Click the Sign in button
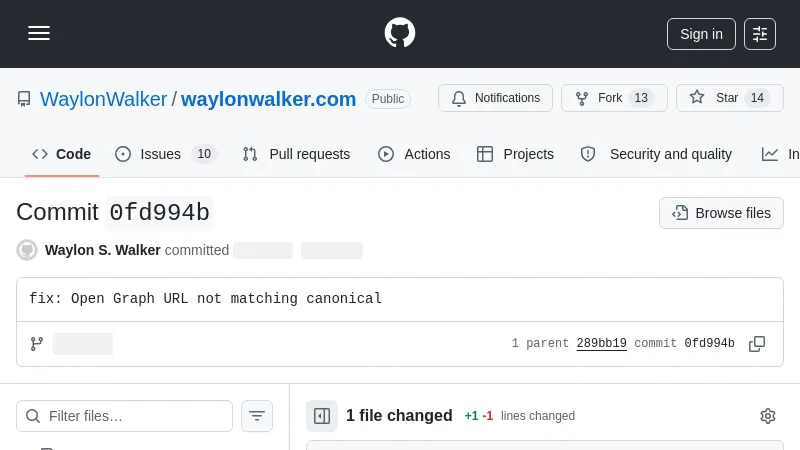The width and height of the screenshot is (800, 450). [x=701, y=33]
